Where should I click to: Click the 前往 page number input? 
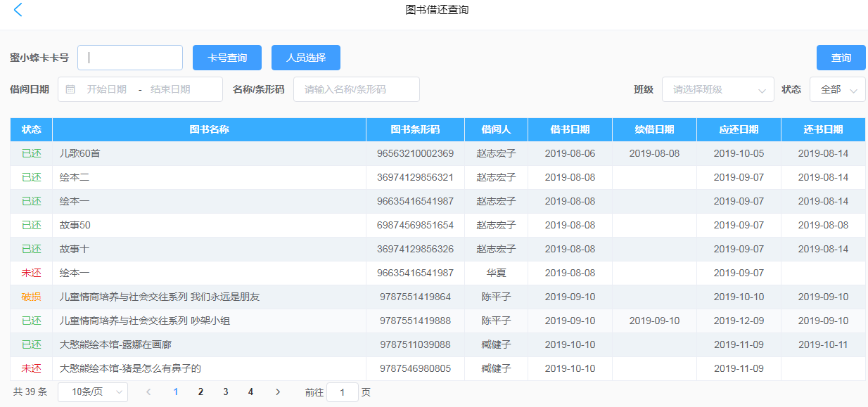point(343,392)
